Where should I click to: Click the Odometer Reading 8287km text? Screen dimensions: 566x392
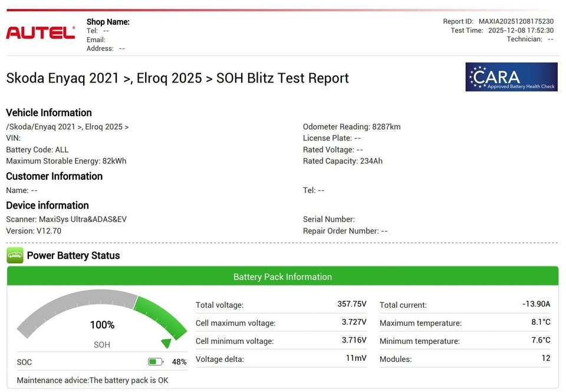pos(351,127)
